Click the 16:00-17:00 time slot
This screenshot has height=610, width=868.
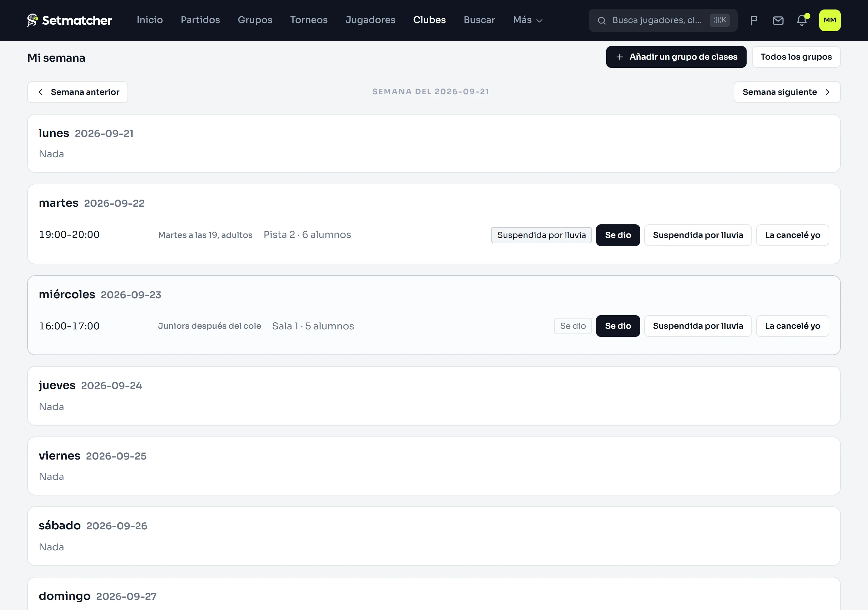[x=69, y=326]
